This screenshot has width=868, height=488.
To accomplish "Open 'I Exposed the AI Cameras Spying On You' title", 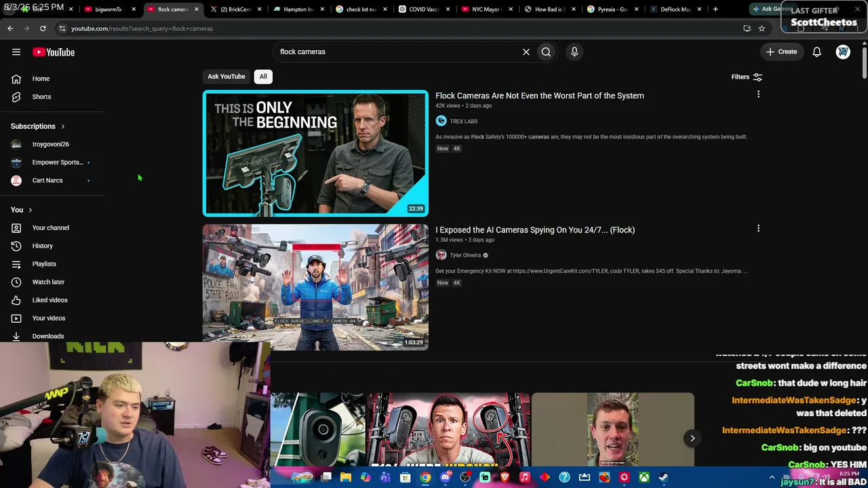I will [x=535, y=230].
